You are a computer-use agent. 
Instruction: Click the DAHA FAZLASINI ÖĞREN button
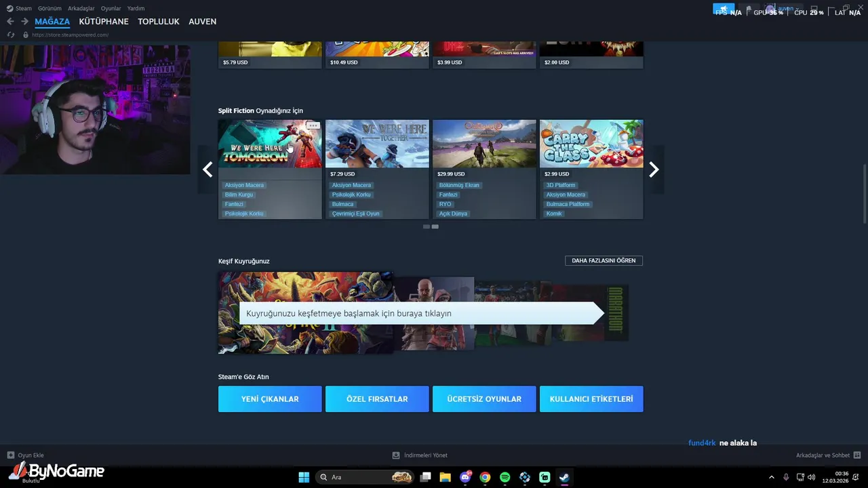pos(604,260)
